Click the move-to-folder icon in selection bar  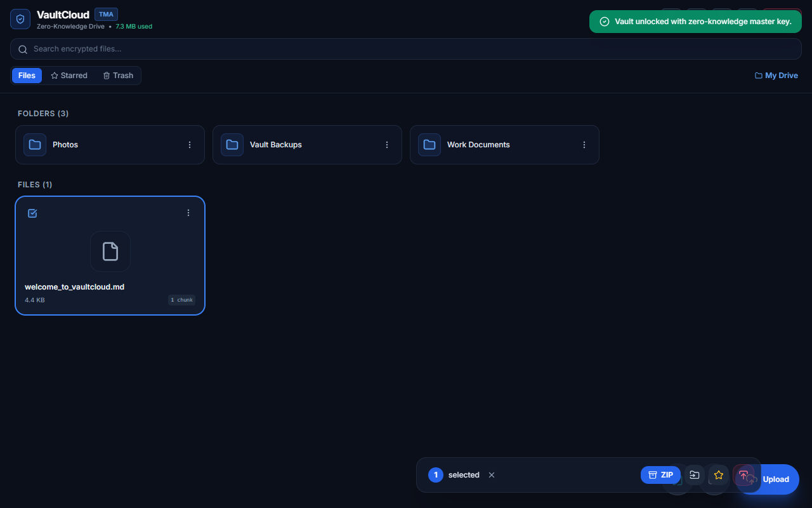(695, 475)
